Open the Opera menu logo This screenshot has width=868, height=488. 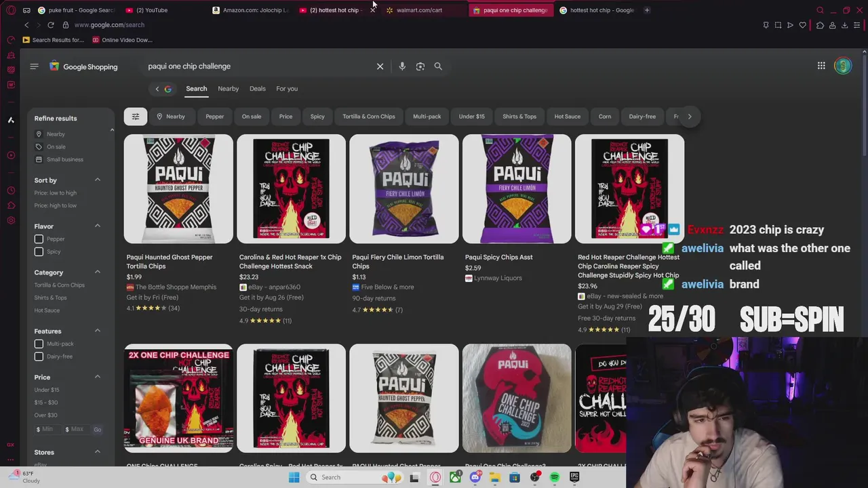11,10
